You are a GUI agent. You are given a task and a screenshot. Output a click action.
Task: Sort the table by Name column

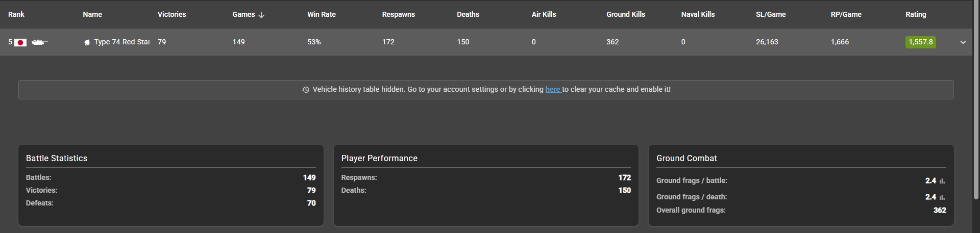point(92,14)
